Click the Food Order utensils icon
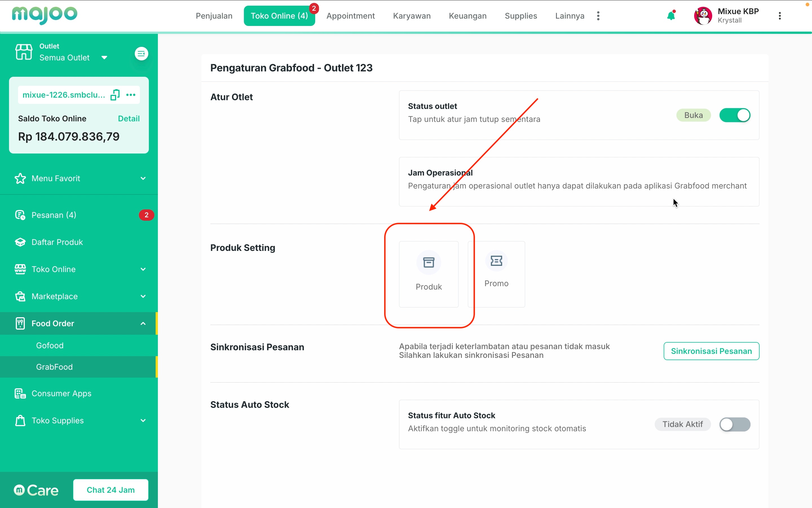812x508 pixels. (20, 323)
